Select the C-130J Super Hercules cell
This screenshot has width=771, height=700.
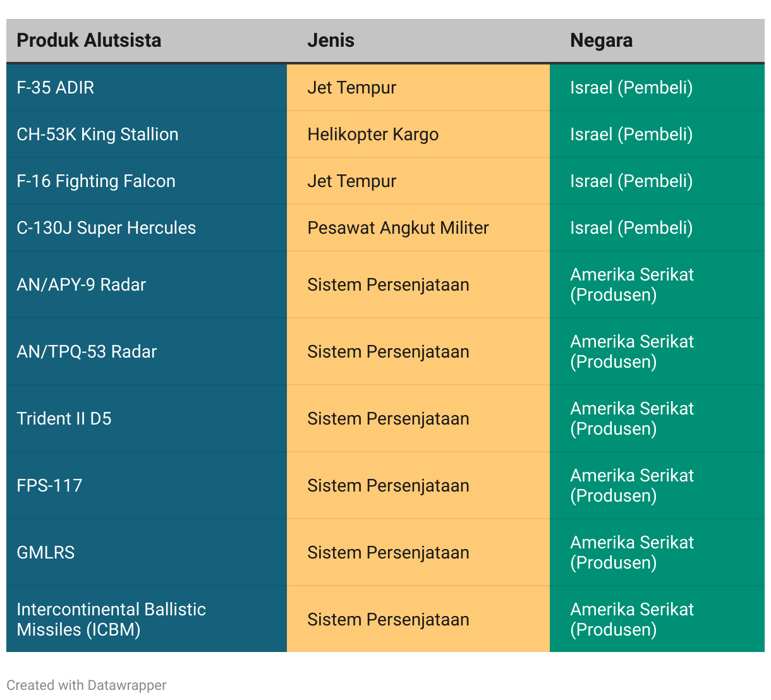point(106,228)
